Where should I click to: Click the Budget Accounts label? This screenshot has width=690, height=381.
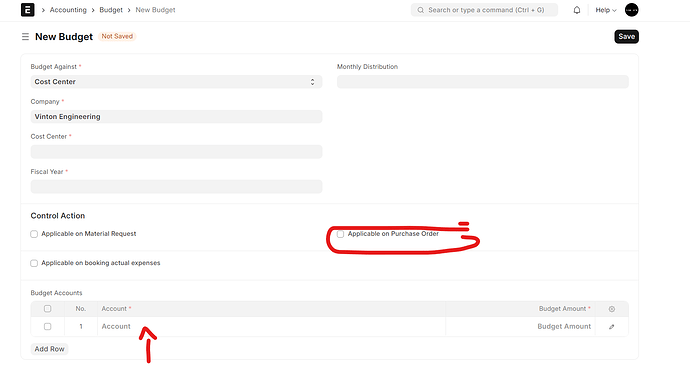coord(56,293)
